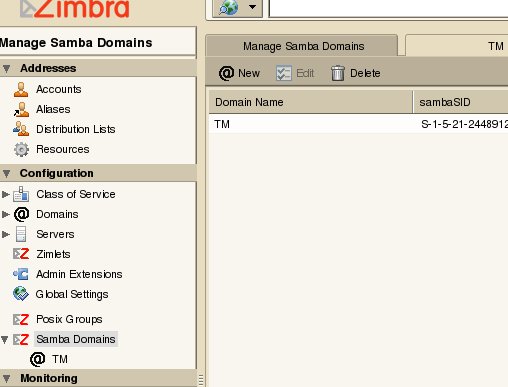Expand the Domains tree node
Screen dimensions: 508x387
click(5, 214)
